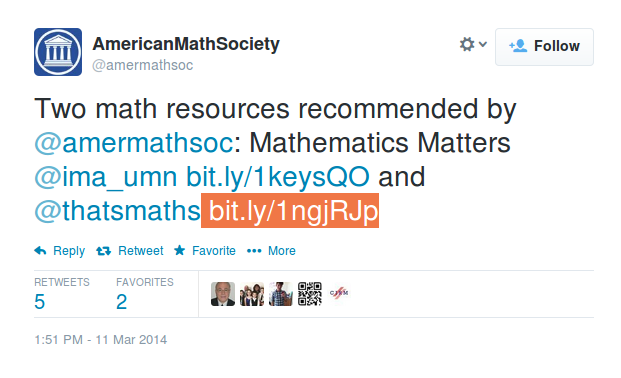This screenshot has height=378, width=621.
Task: Open the first avatar of the older man
Action: 223,294
